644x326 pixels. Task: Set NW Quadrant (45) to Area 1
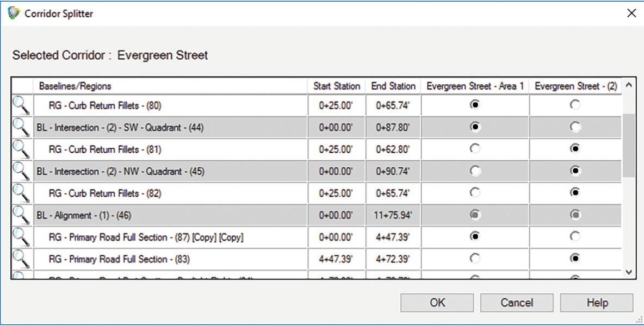475,171
